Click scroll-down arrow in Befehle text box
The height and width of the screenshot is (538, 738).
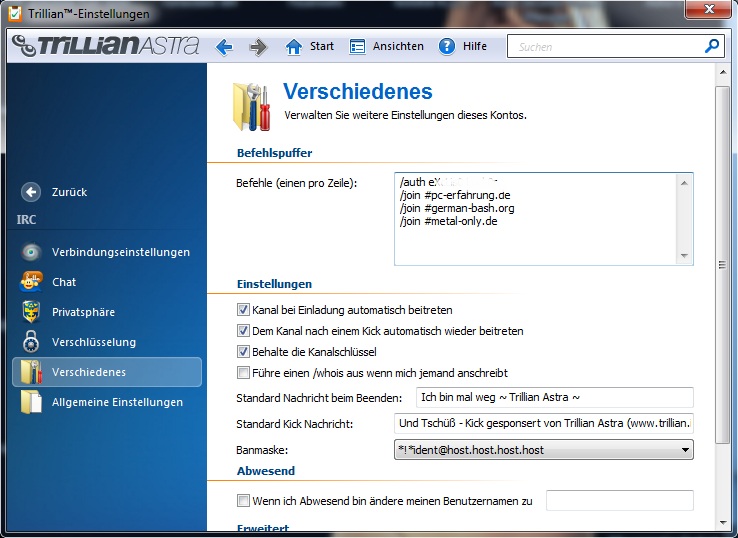point(684,256)
